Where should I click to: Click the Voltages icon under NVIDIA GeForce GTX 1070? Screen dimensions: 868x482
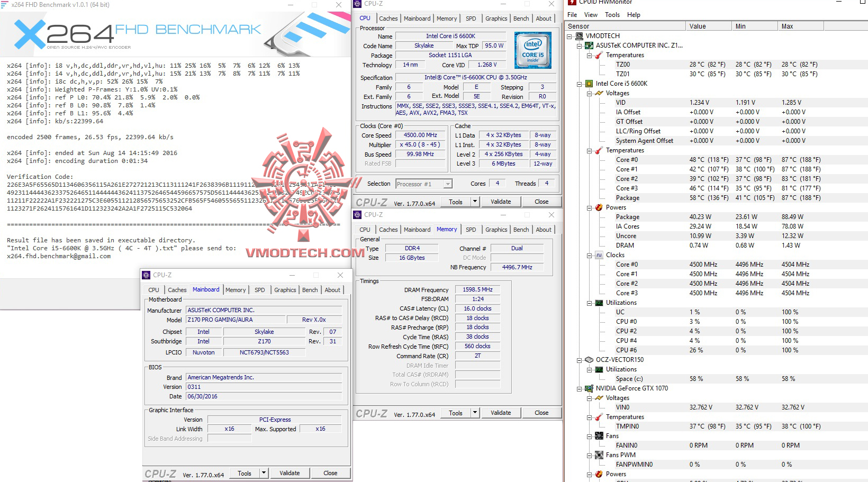coord(598,398)
